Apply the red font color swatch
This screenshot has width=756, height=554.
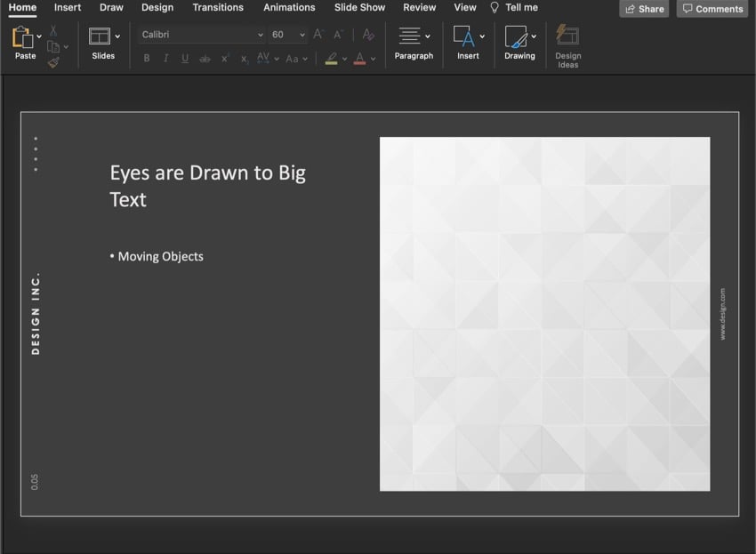pos(359,59)
